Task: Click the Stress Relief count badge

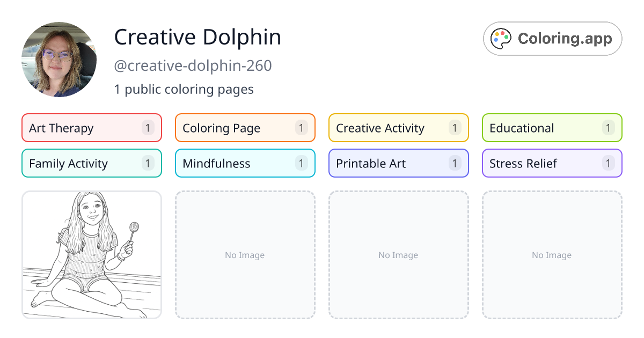Action: coord(608,163)
